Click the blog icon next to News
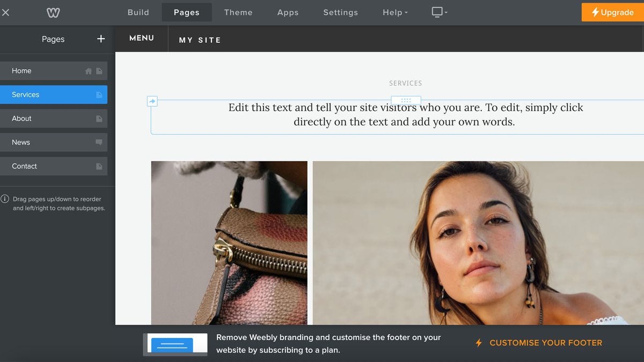644x362 pixels. (x=100, y=142)
